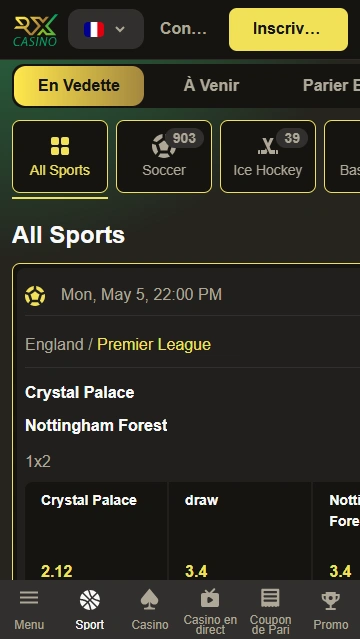The width and height of the screenshot is (360, 639).
Task: Open the Premier League link
Action: click(x=154, y=345)
